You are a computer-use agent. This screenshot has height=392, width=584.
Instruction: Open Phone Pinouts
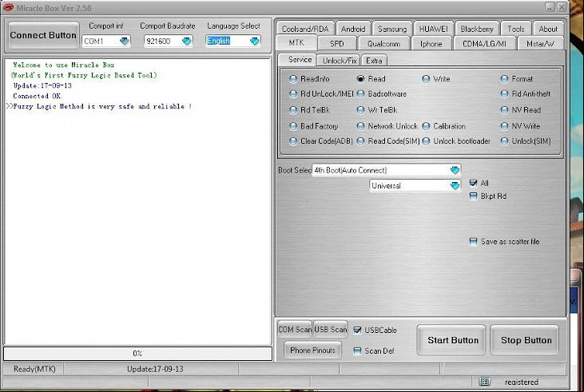(312, 350)
